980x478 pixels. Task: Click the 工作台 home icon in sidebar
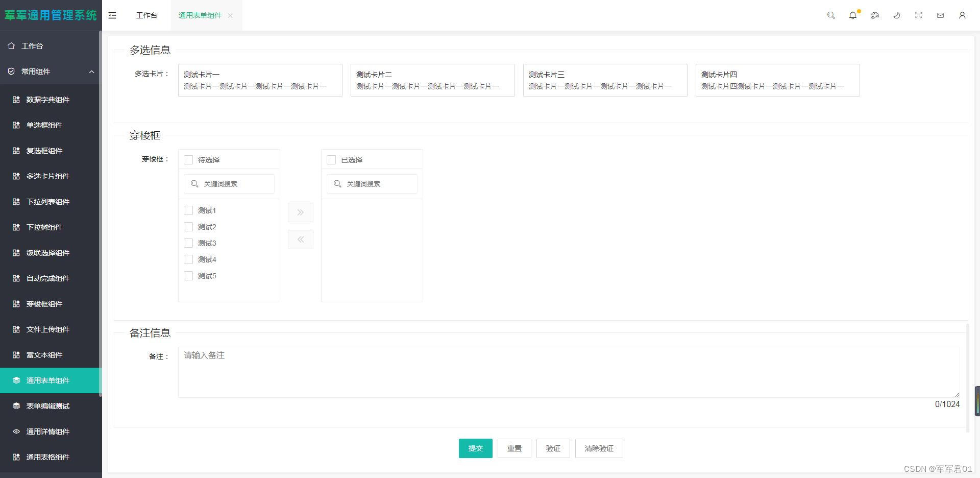tap(11, 46)
